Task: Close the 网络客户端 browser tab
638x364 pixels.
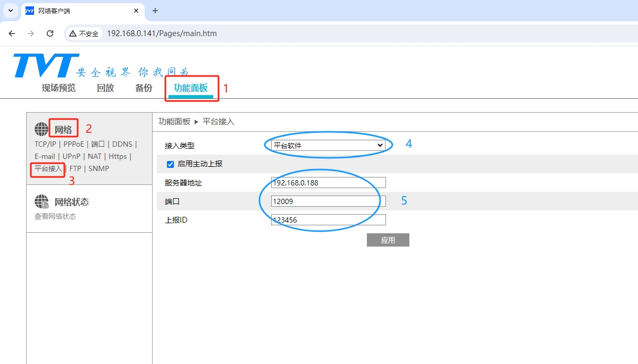Action: coord(136,11)
